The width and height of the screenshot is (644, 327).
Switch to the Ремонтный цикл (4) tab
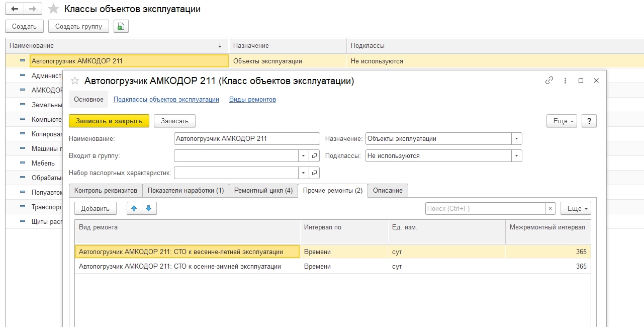coord(263,191)
